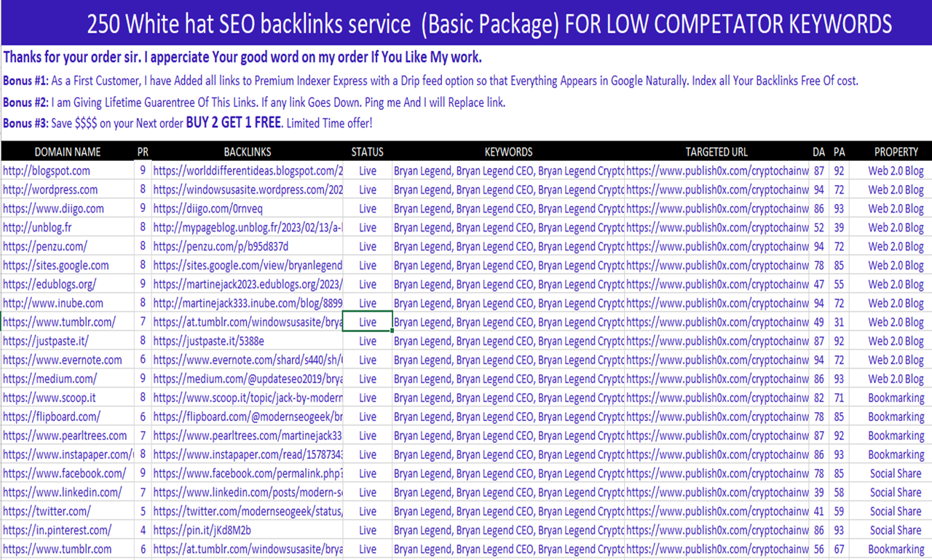932x560 pixels.
Task: Click the Live status cell in blogspot.com row
Action: (x=368, y=170)
